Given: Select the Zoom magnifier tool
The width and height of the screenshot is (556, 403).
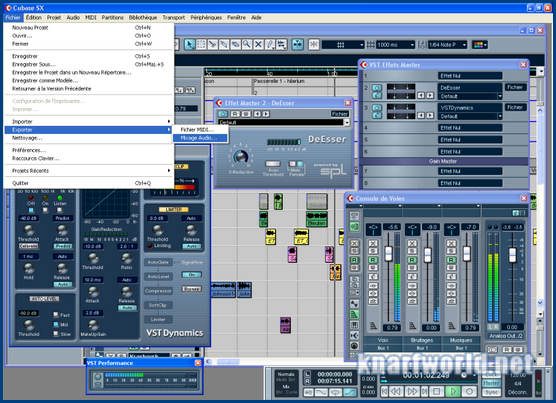Looking at the screenshot, I should pos(247,45).
